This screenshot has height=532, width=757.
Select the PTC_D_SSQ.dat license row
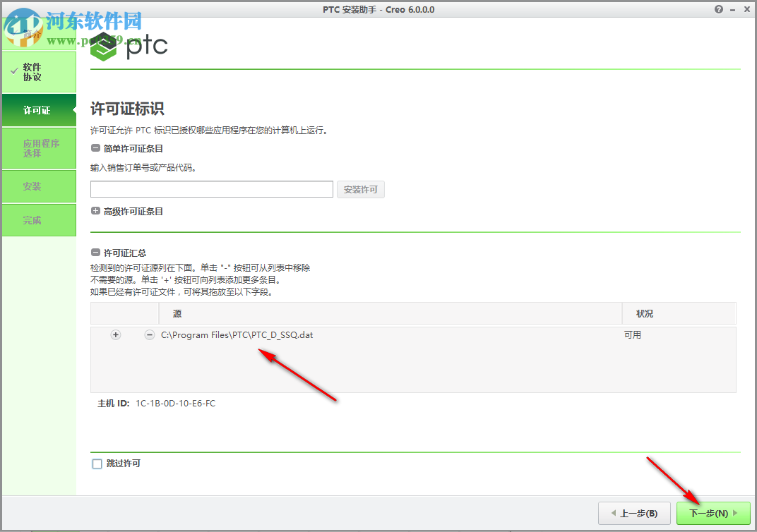click(x=237, y=334)
